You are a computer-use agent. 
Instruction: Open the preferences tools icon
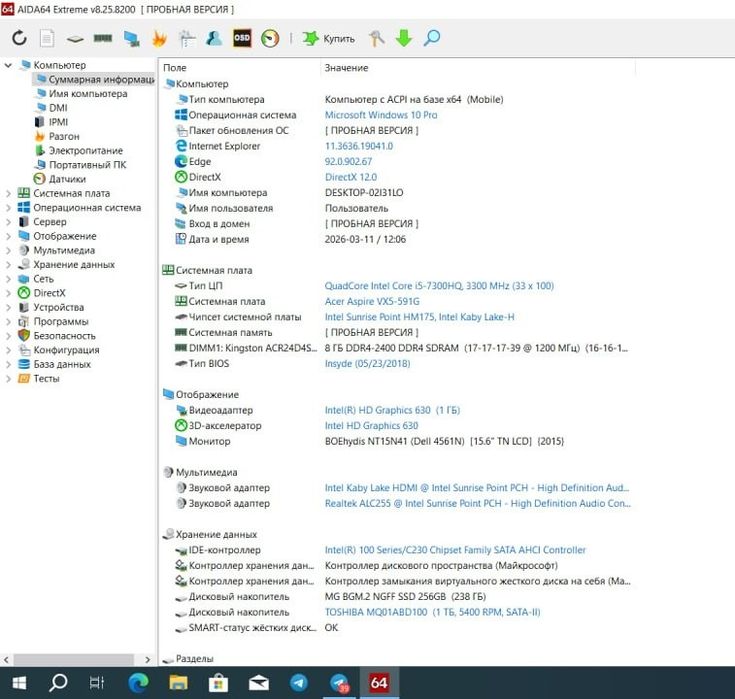[376, 38]
